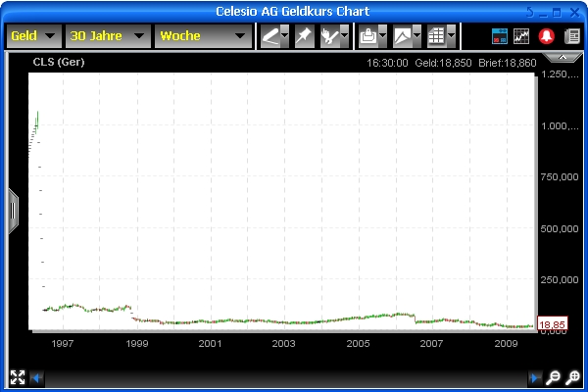Open the drawing tool dropdown arrow
Viewport: 588px width, 392px height.
pyautogui.click(x=284, y=36)
